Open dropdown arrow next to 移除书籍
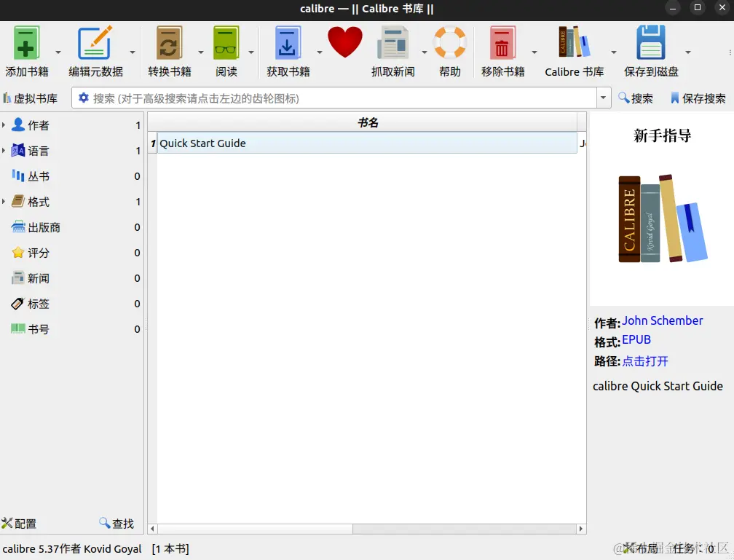The height and width of the screenshot is (560, 734). click(x=534, y=52)
